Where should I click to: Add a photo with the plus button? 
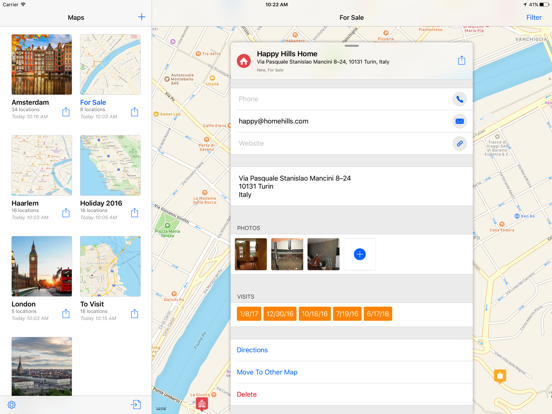point(359,254)
